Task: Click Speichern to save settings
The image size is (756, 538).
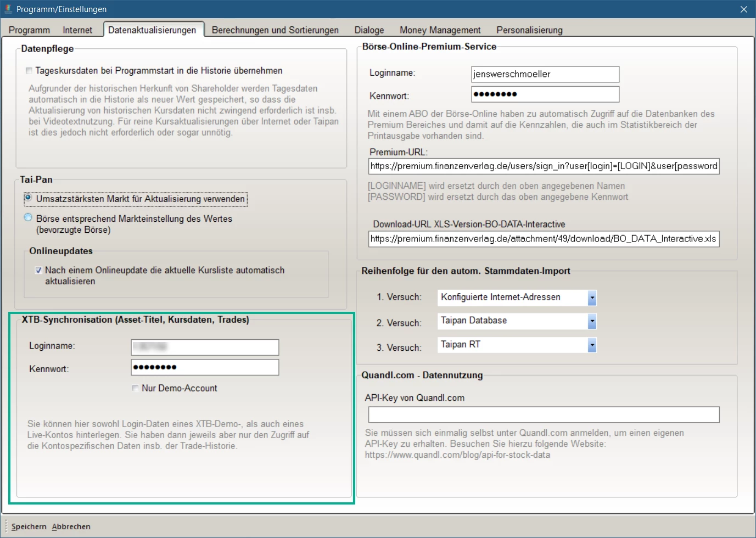Action: [x=29, y=526]
